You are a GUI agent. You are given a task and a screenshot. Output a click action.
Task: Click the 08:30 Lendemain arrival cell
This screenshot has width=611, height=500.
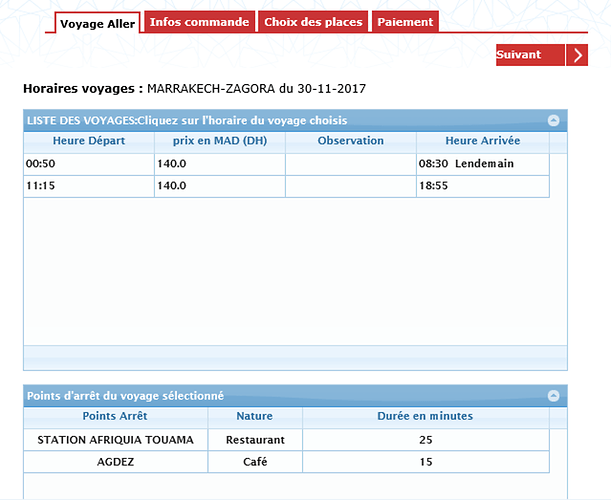483,164
